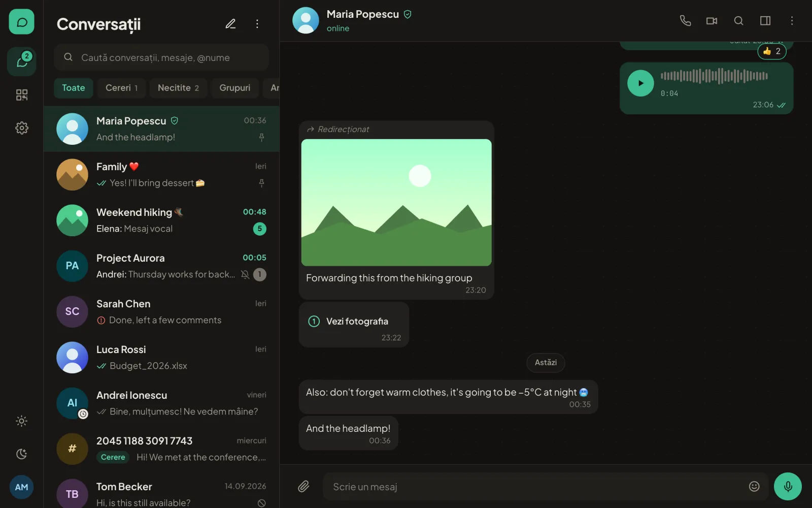Start a video call with Maria Popescu

pos(712,21)
